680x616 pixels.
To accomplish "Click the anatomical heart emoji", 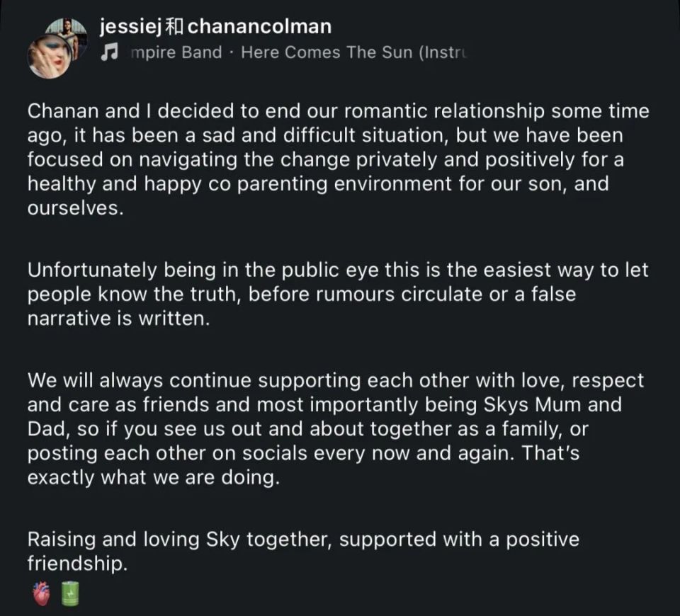I will (x=42, y=593).
